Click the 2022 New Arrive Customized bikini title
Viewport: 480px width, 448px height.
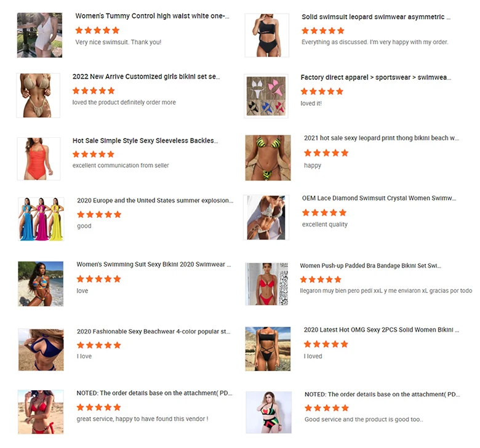(146, 76)
